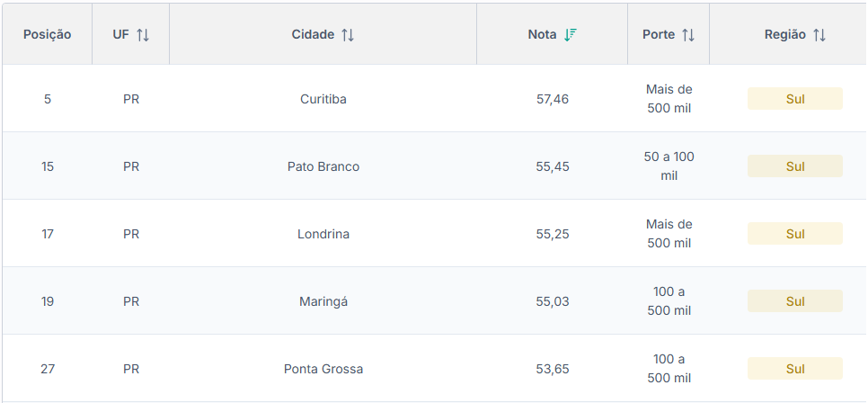Sort table by UF arrows icon

tap(143, 35)
